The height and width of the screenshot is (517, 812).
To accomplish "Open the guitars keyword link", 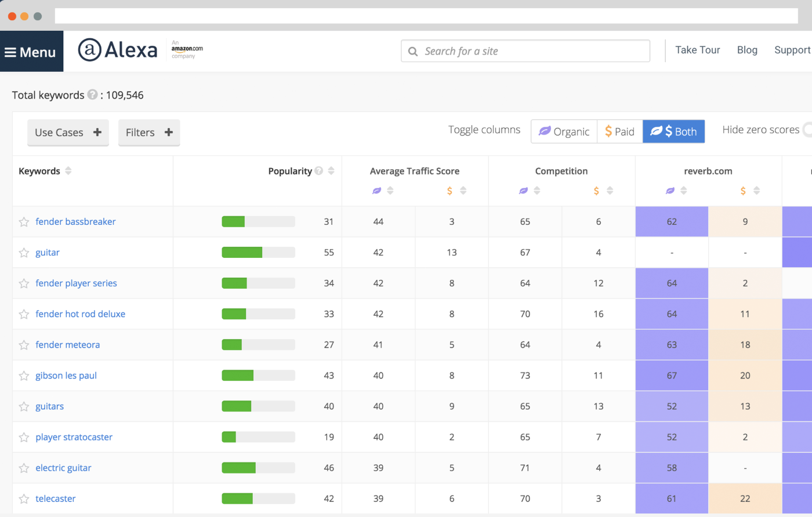I will (x=49, y=406).
